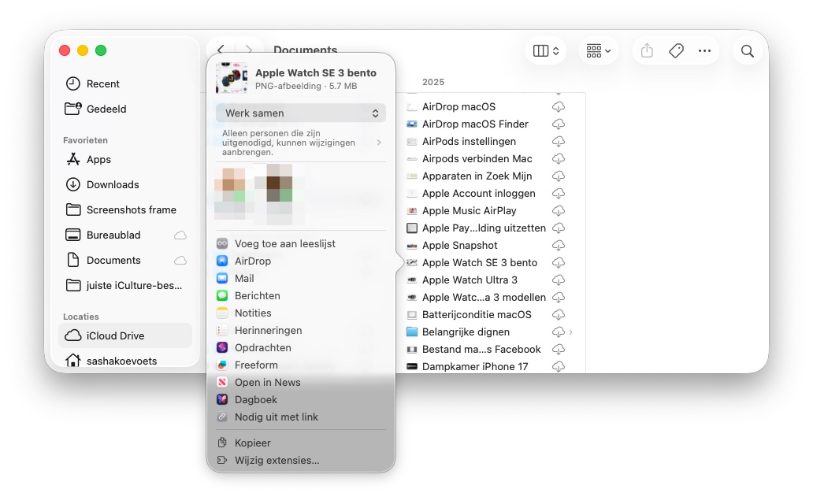Click the Berichten messages icon
This screenshot has height=504, width=813.
[222, 295]
